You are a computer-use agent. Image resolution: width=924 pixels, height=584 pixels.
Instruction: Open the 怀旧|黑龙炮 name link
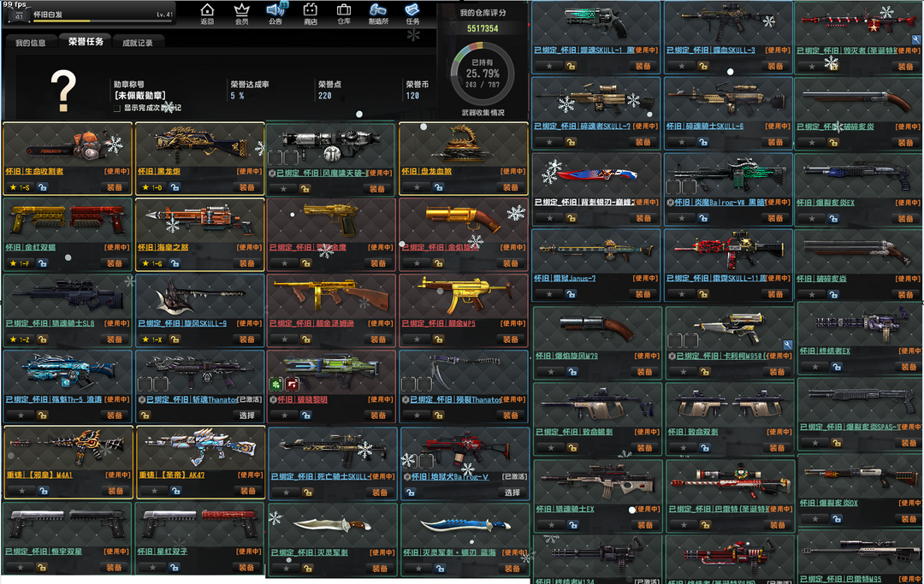pos(159,171)
